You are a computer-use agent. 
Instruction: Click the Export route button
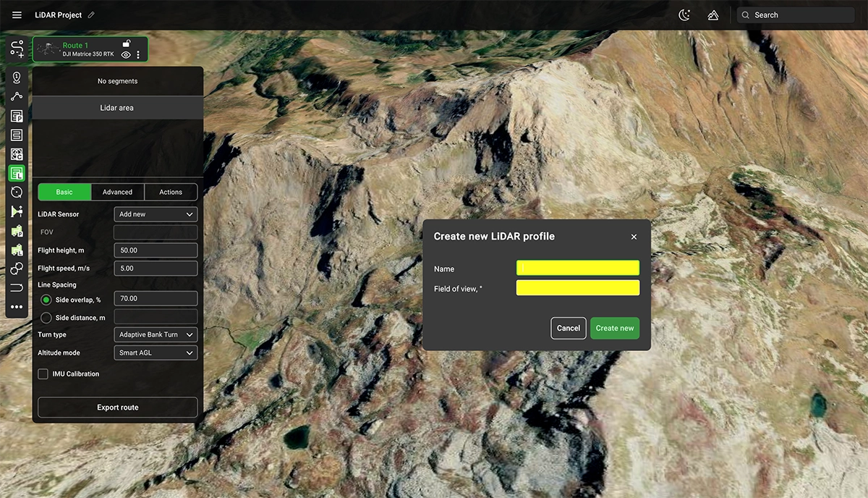[x=118, y=408]
